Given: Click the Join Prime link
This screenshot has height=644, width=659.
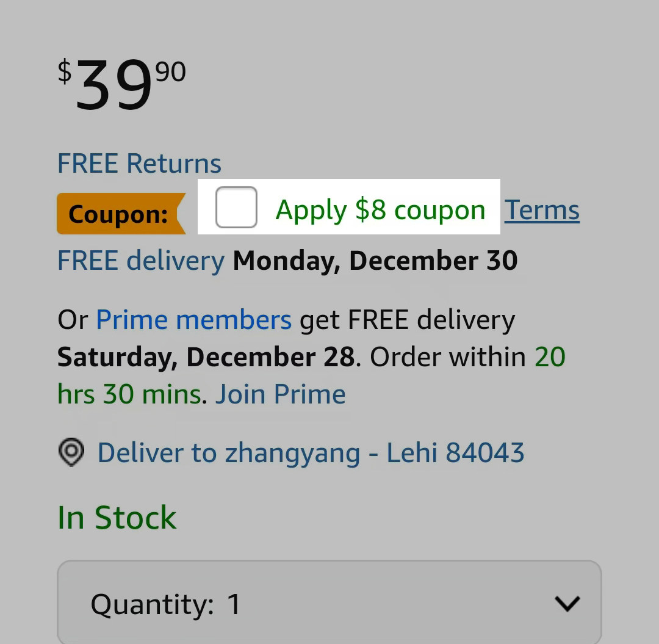Looking at the screenshot, I should [280, 394].
